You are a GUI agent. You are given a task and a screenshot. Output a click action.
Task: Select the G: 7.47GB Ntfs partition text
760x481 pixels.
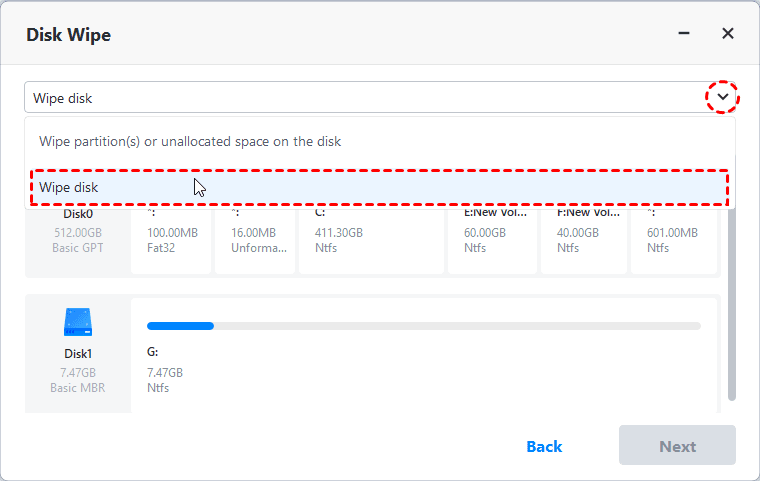tap(166, 370)
